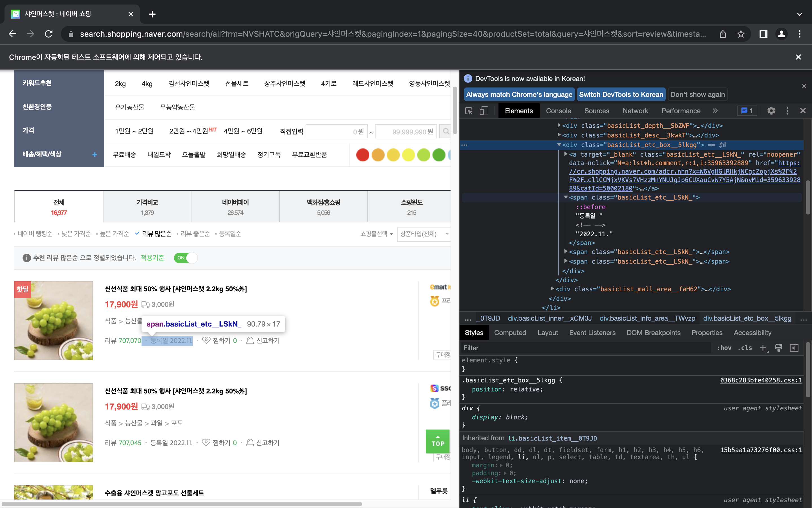Image resolution: width=812 pixels, height=508 pixels.
Task: Switch to the Console tab in DevTools
Action: (x=558, y=111)
